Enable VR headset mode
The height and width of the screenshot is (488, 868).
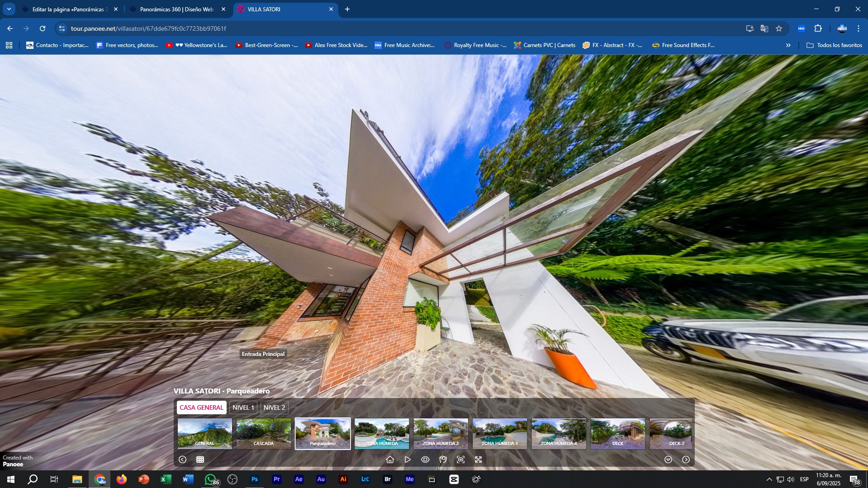pos(443,460)
